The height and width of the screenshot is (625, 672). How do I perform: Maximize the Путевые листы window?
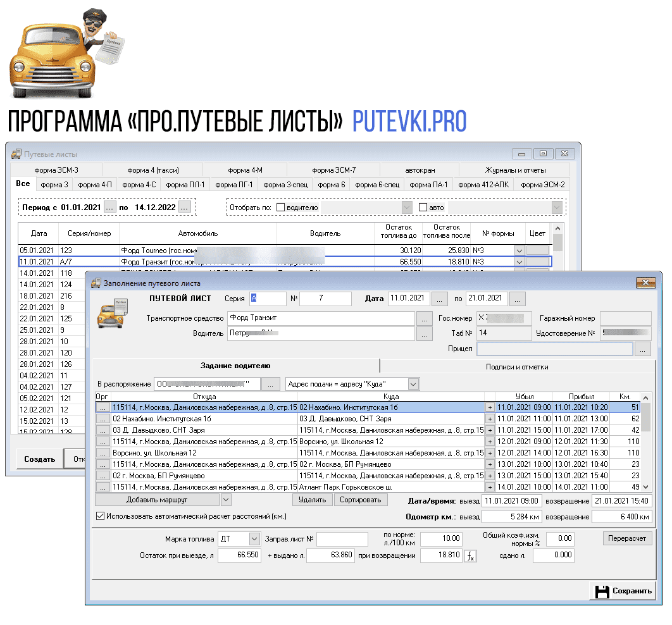click(x=543, y=154)
